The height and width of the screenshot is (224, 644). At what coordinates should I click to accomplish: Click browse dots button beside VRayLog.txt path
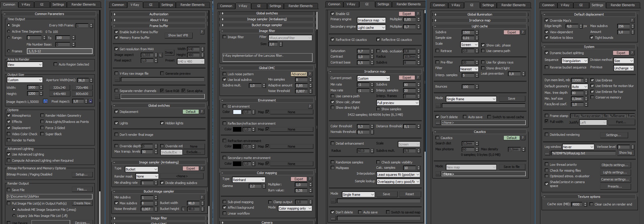pyautogui.click(x=547, y=153)
